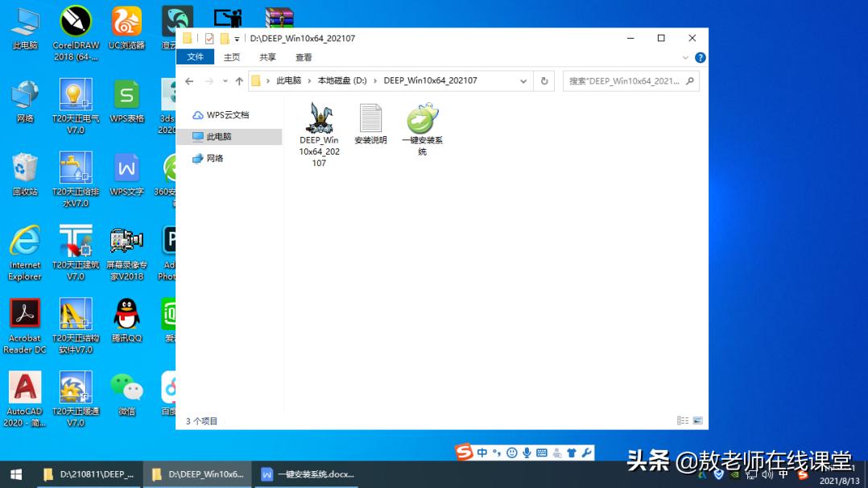The width and height of the screenshot is (868, 488).
Task: Open the Sogou soft keyboard icon
Action: 542,453
